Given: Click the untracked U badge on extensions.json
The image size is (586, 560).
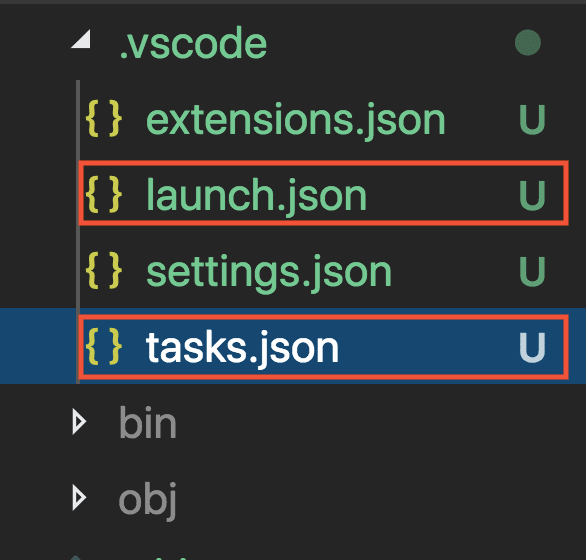Looking at the screenshot, I should point(532,119).
